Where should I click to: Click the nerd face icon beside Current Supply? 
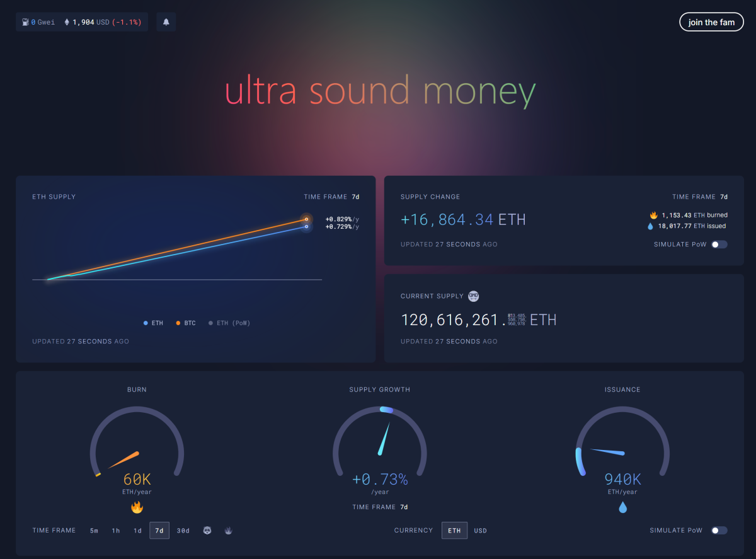point(474,296)
